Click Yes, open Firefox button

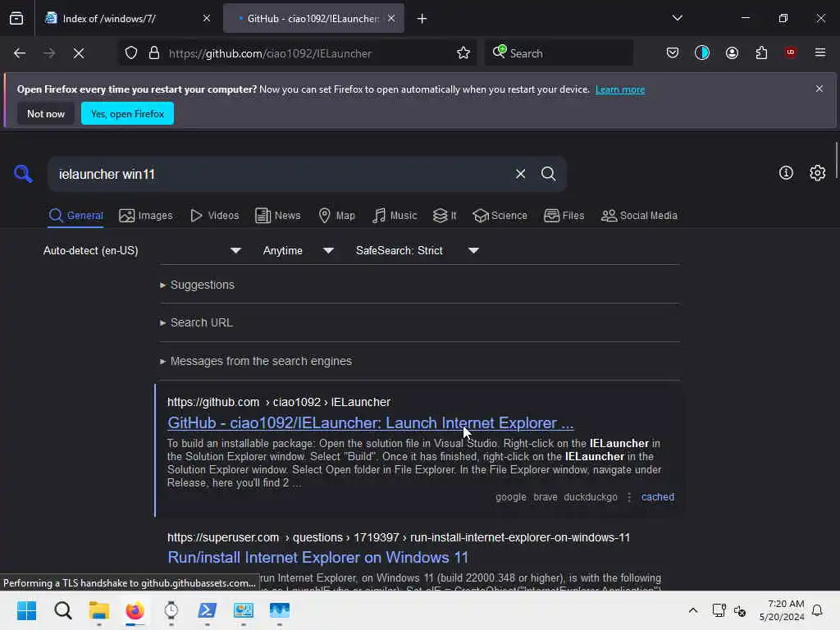point(127,113)
